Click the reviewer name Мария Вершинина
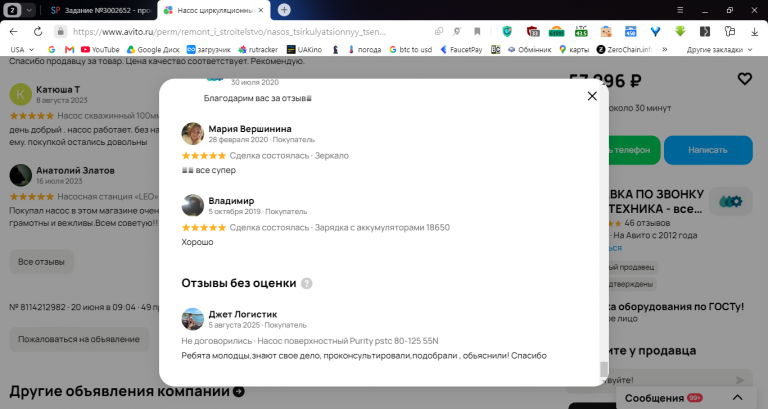Viewport: 768px width, 409px height. point(250,129)
